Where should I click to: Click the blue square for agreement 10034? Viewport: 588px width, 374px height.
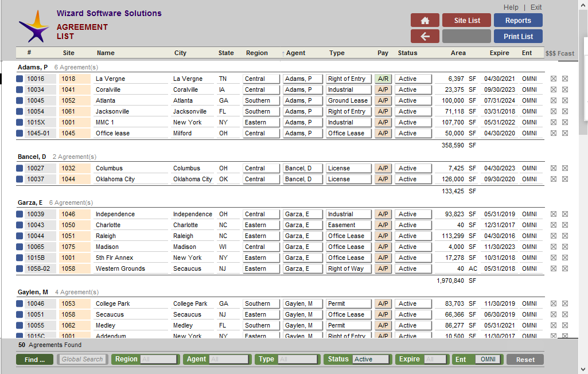click(20, 89)
